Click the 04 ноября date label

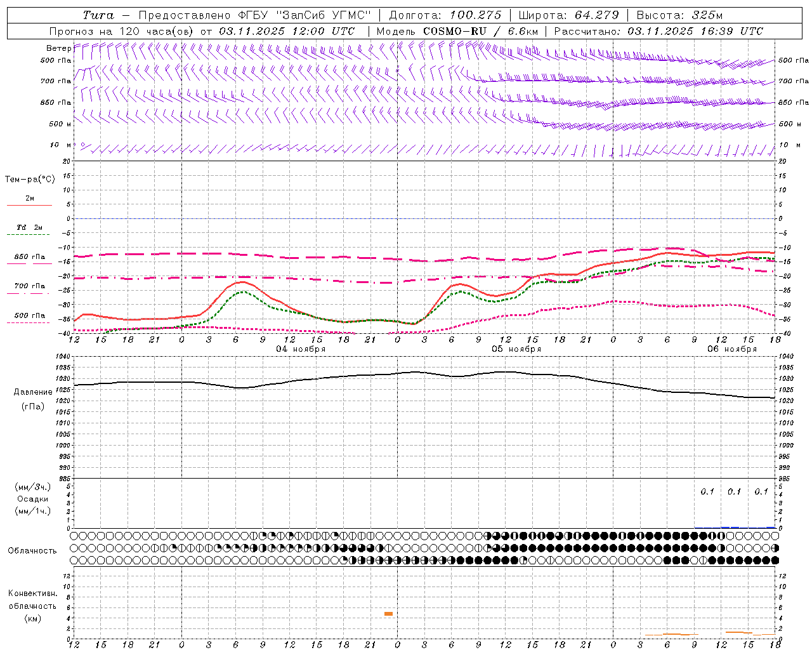301,349
